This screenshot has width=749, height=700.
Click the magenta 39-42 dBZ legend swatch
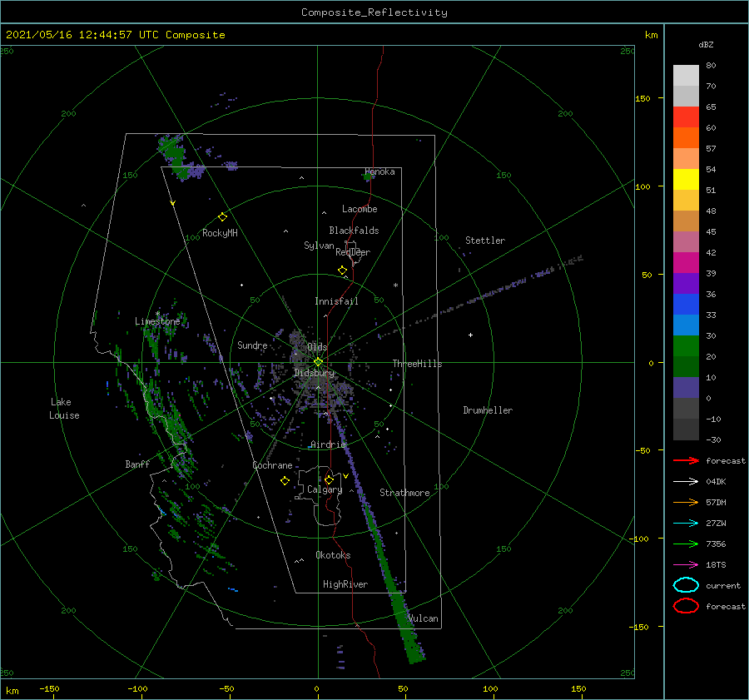686,263
